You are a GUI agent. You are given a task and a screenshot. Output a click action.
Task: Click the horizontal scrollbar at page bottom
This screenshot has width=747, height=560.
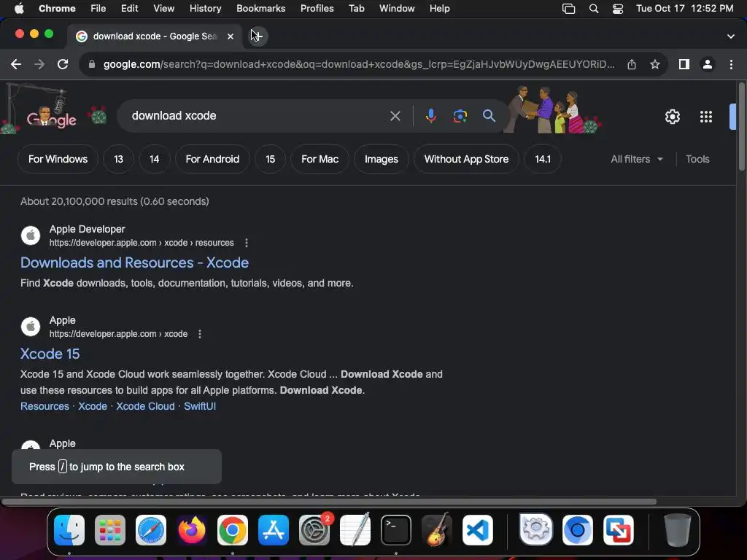coord(329,502)
